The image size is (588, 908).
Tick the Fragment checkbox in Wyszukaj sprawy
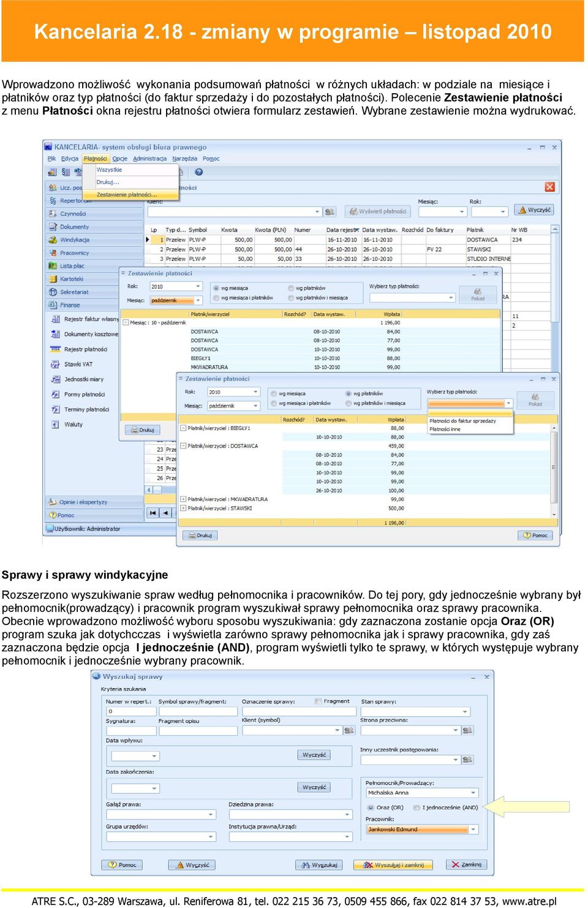click(318, 702)
